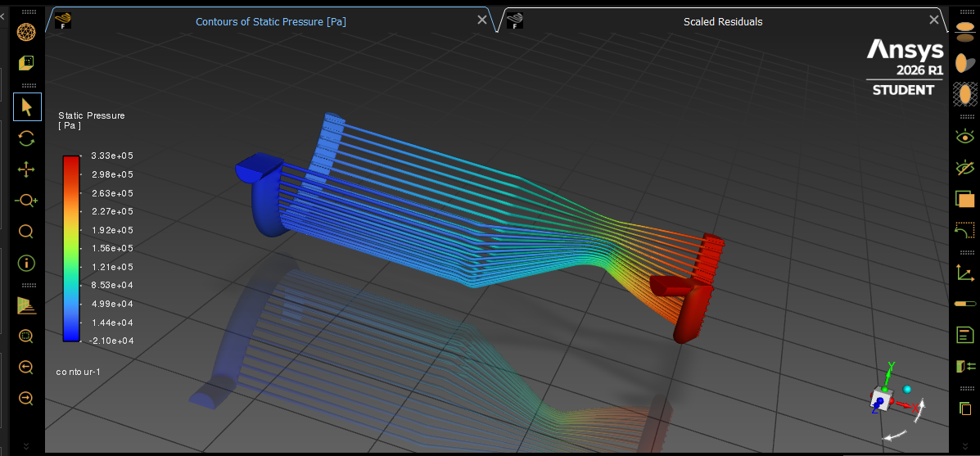
Task: Click the green cube view icon
Action: 26,62
